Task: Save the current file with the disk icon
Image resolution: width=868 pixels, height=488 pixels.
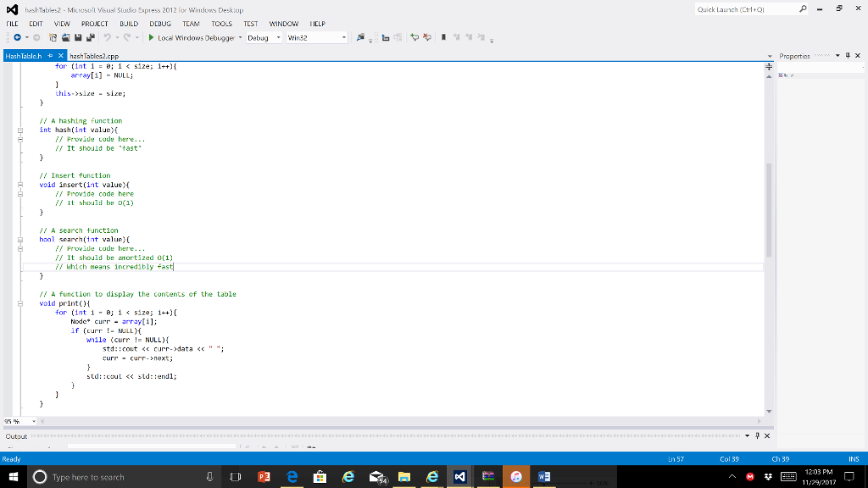Action: tap(78, 37)
